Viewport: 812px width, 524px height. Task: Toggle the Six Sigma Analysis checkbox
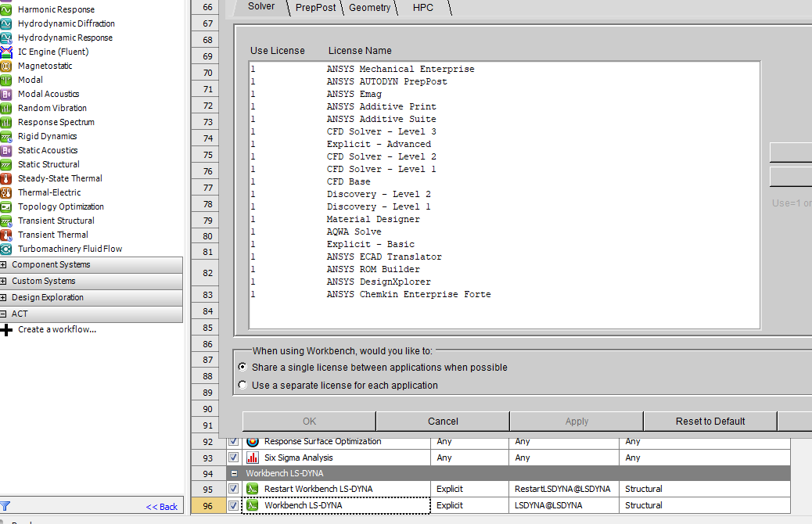click(234, 458)
